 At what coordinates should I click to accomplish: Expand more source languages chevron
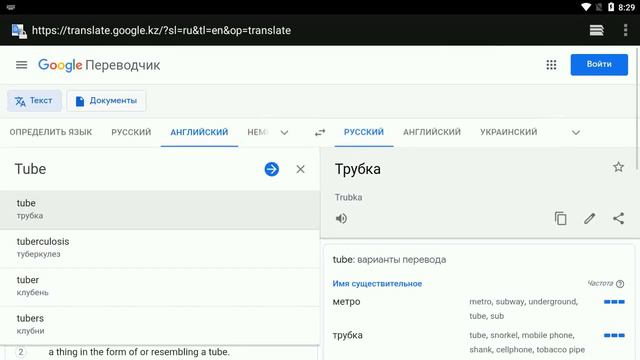click(284, 133)
